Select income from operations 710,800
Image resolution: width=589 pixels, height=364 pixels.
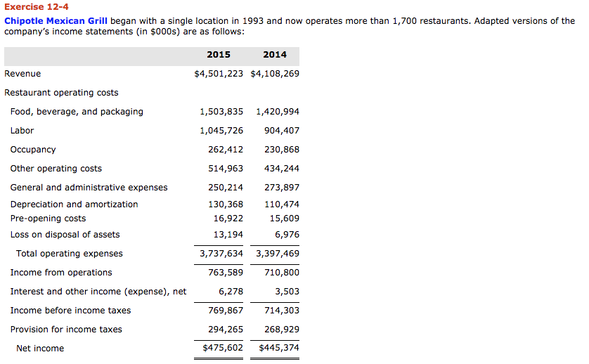[x=282, y=273]
